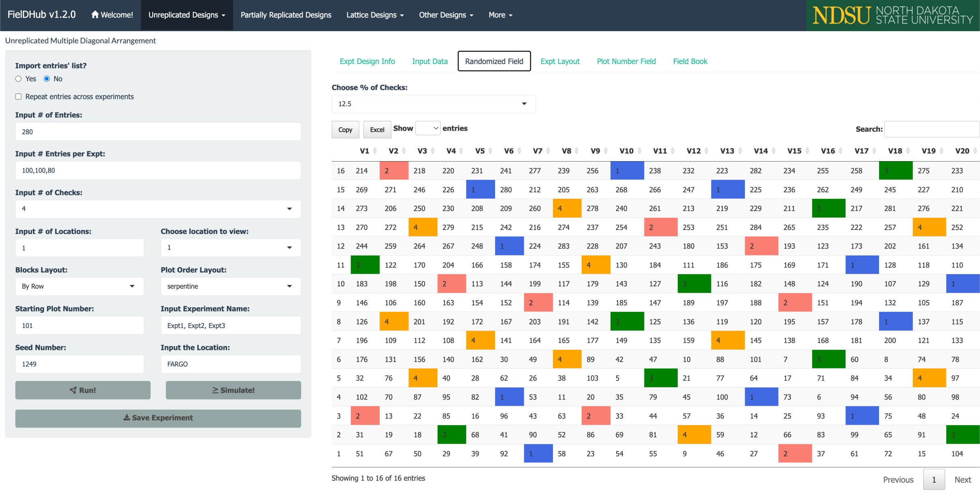This screenshot has height=494, width=980.
Task: Select the No radio button for import
Action: point(47,79)
